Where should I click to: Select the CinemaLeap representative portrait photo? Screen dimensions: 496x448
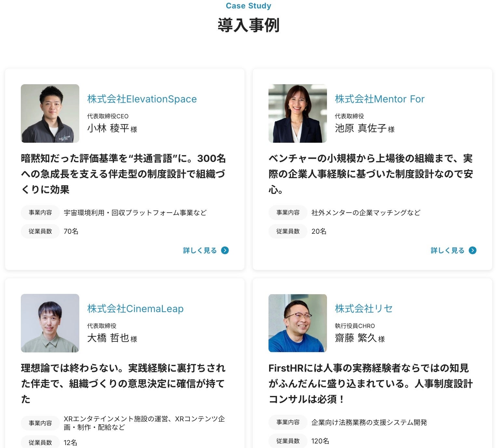pyautogui.click(x=50, y=323)
